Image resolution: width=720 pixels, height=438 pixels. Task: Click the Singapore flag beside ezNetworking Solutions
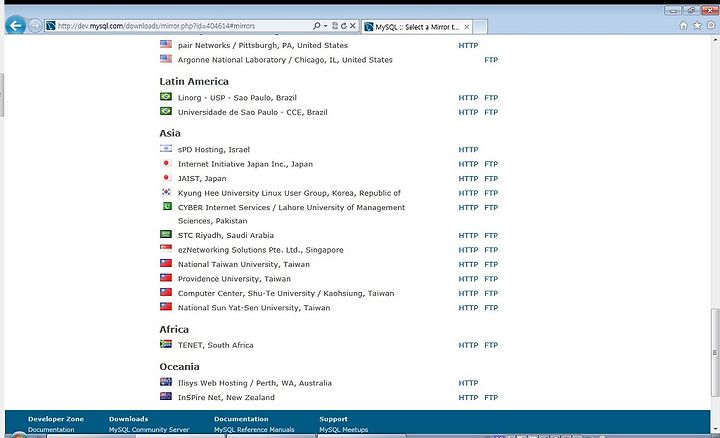tap(166, 248)
